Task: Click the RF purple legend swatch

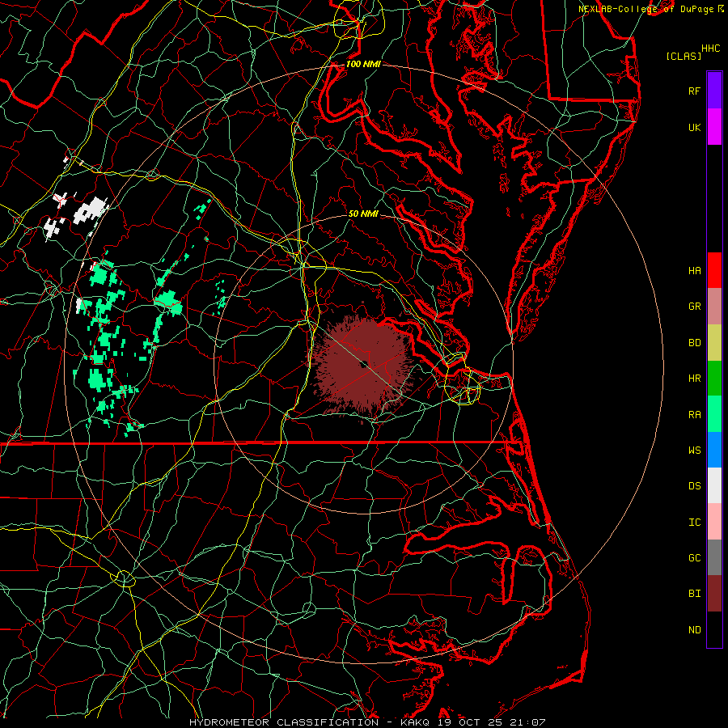Action: pos(714,91)
